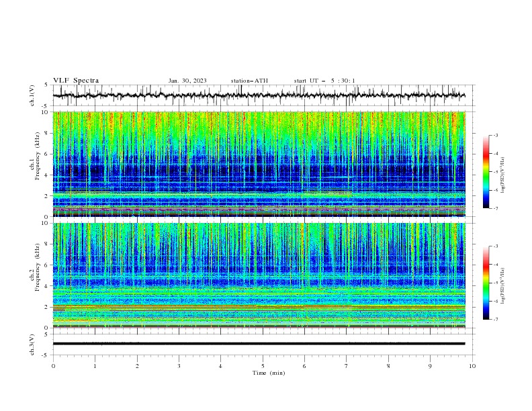Click time axis tick label '0'
532x411 pixels.
coord(53,366)
